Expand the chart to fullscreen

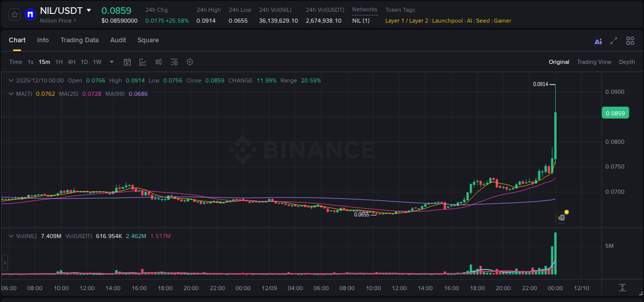point(613,41)
